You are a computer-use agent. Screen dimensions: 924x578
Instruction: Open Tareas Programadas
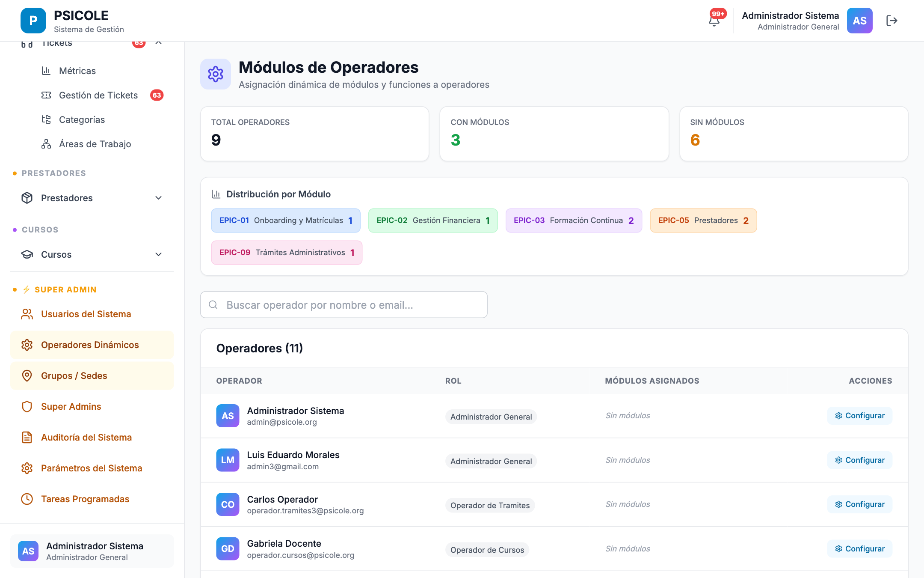(x=92, y=499)
